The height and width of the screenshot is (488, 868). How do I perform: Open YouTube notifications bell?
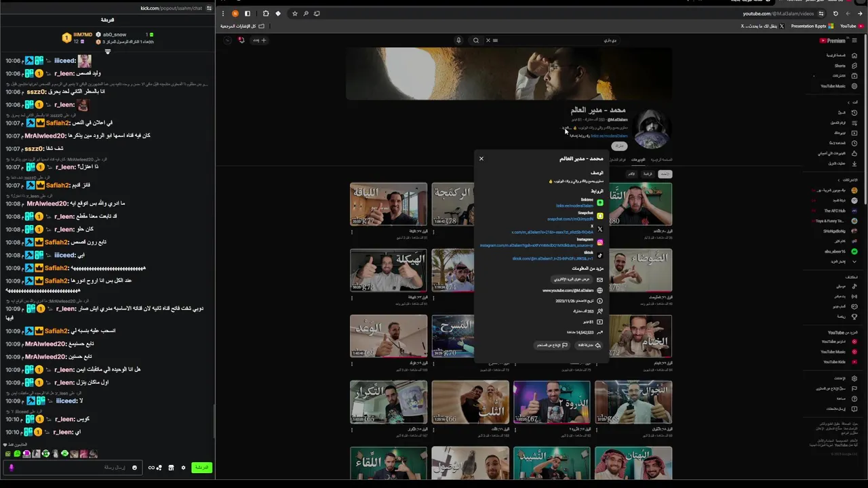coord(241,40)
